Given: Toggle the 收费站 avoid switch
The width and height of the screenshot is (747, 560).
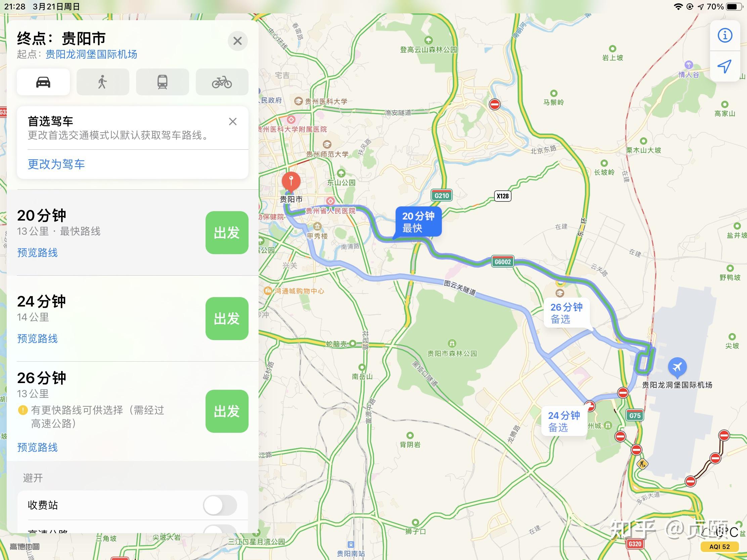Looking at the screenshot, I should tap(220, 505).
